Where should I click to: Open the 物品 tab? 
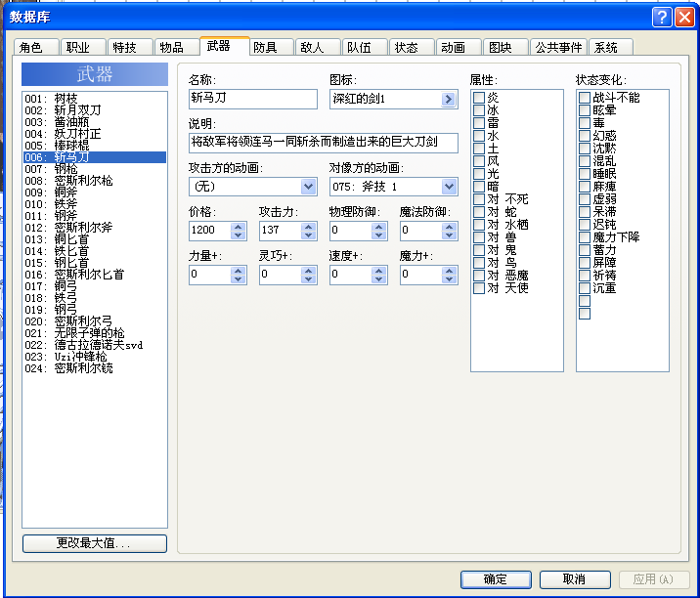point(177,47)
